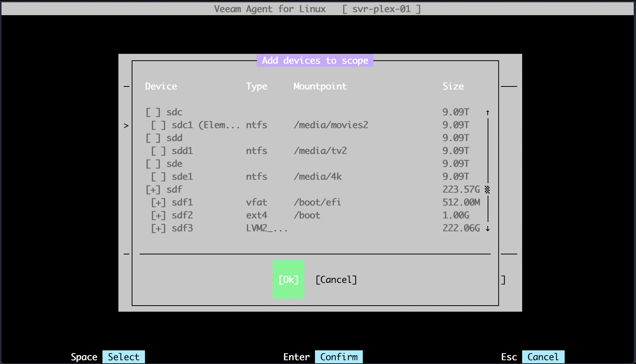
Task: Check the sde1 partition checkbox
Action: click(x=159, y=177)
